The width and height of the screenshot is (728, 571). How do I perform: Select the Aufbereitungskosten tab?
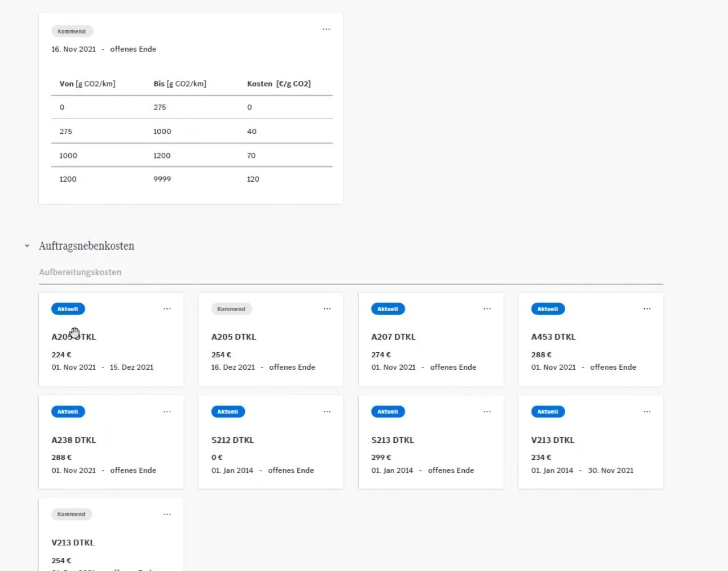tap(80, 272)
